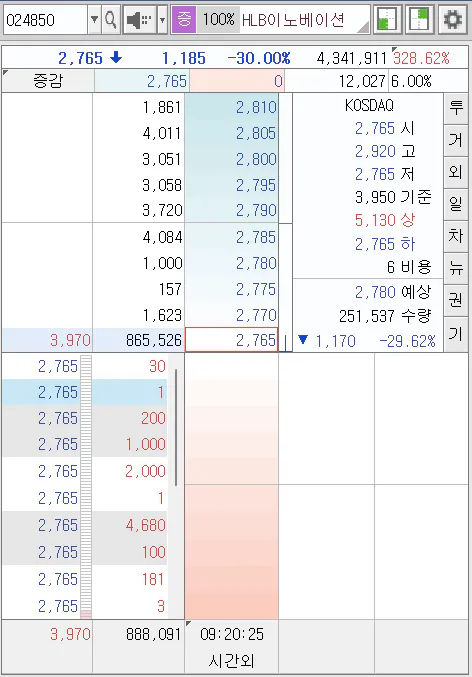Click the 증감 header button
This screenshot has width=472, height=677.
48,81
